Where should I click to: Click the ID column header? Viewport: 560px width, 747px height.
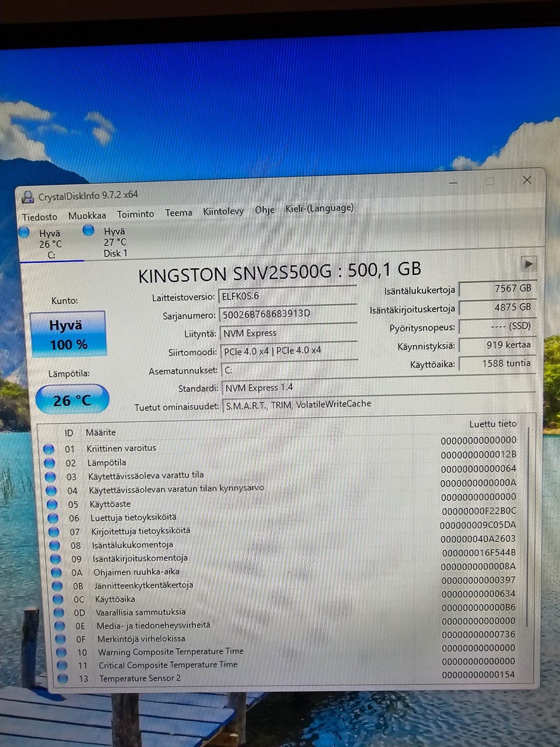click(69, 433)
